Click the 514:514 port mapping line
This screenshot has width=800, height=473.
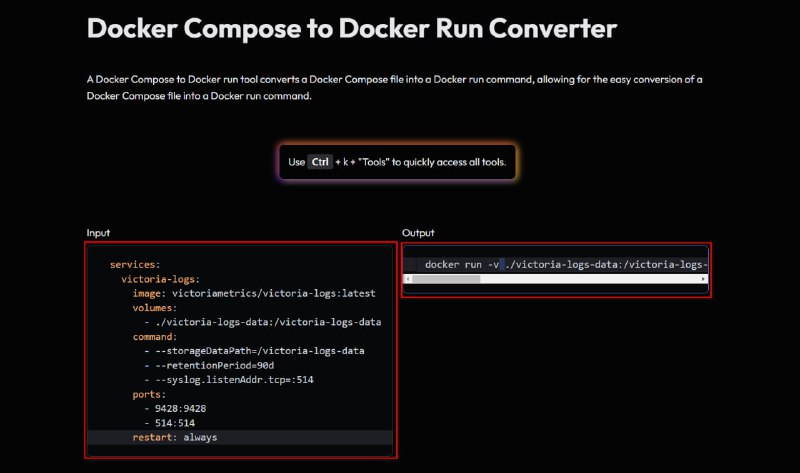point(169,423)
